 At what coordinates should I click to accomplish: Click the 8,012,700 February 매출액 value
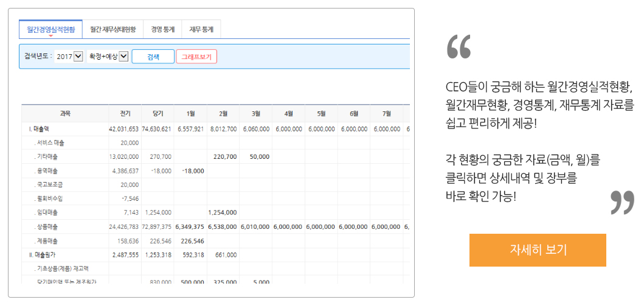click(223, 129)
